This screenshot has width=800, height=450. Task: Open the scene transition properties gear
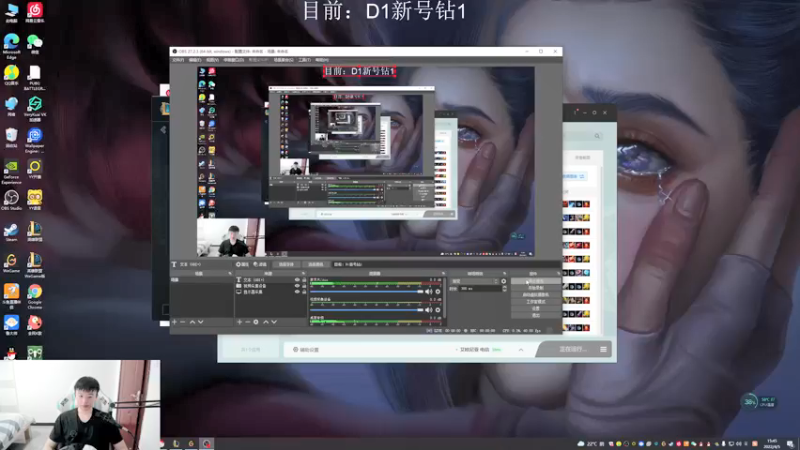click(504, 281)
